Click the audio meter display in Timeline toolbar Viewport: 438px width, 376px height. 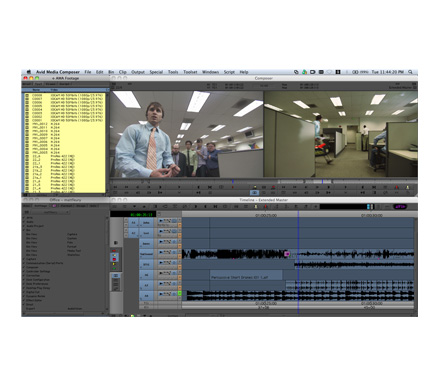(x=347, y=207)
